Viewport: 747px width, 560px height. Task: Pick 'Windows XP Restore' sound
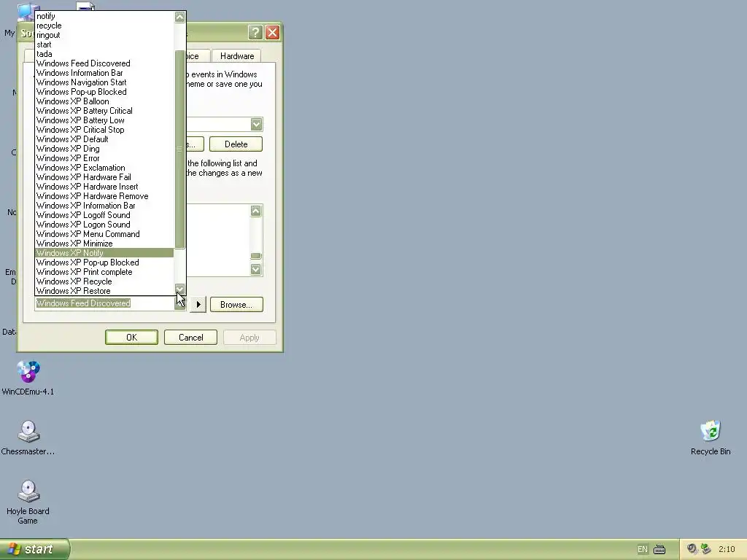(x=105, y=291)
